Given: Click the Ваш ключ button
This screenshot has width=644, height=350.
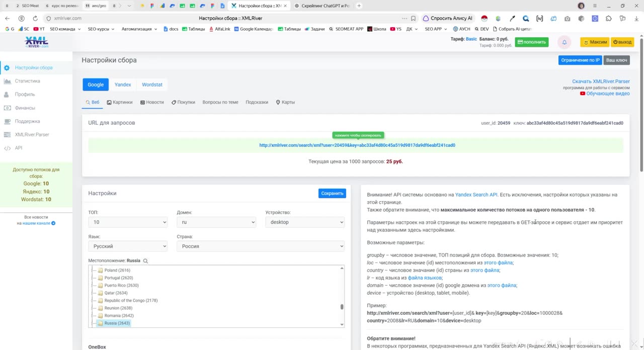Looking at the screenshot, I should (x=616, y=60).
